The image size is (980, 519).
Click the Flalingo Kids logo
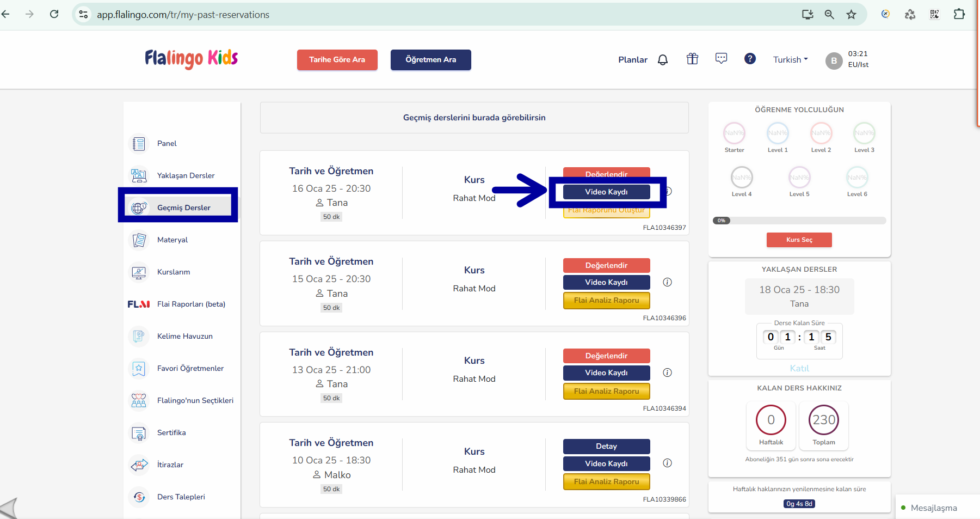(x=191, y=58)
